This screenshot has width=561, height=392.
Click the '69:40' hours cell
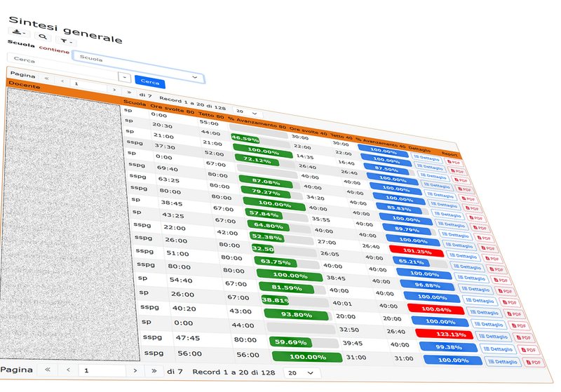tap(167, 168)
